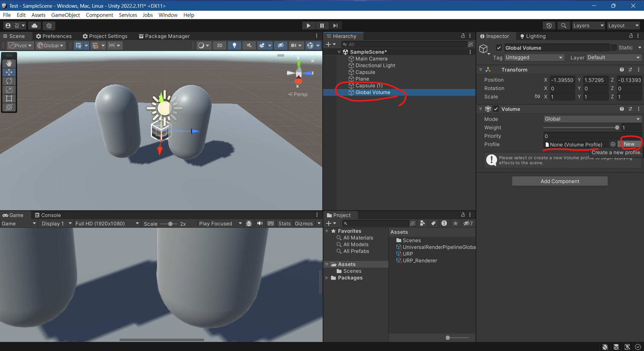Click Add Component button
This screenshot has width=644, height=351.
560,181
